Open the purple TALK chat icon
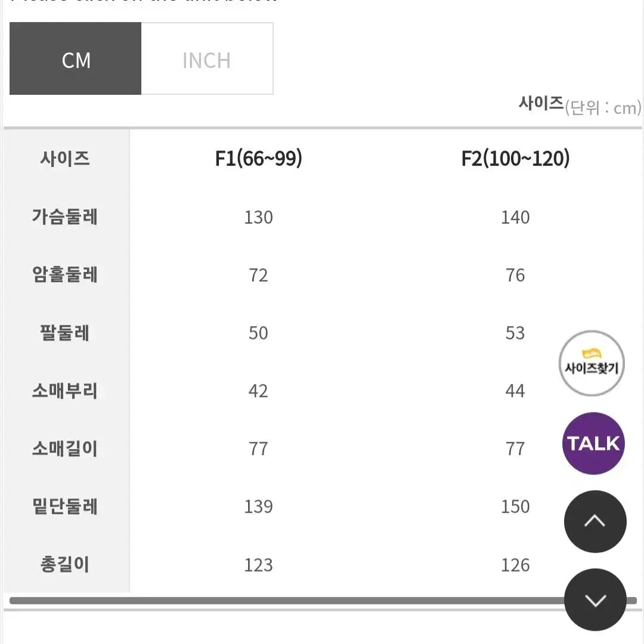Image resolution: width=644 pixels, height=644 pixels. click(593, 443)
